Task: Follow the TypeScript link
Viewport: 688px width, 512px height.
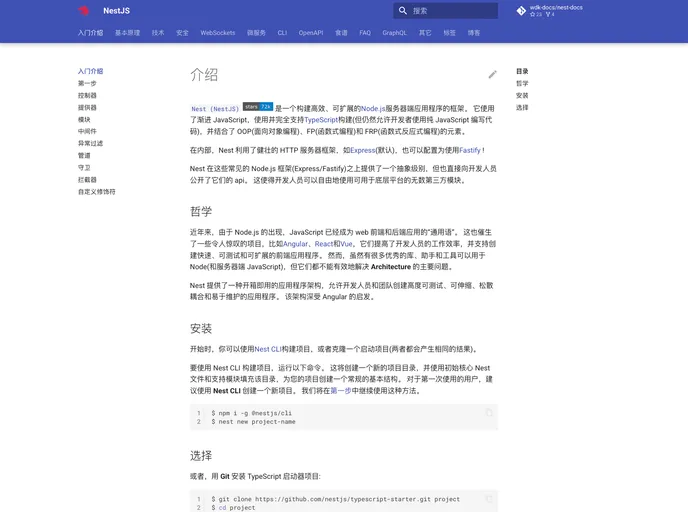Action: (x=321, y=120)
